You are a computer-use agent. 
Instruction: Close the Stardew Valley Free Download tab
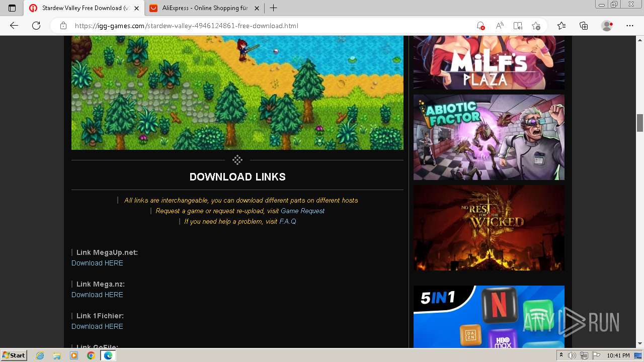pyautogui.click(x=136, y=8)
